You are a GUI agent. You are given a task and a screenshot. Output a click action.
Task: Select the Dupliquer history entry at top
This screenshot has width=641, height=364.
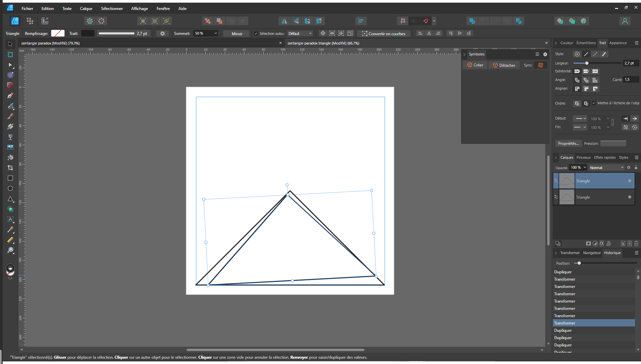563,272
